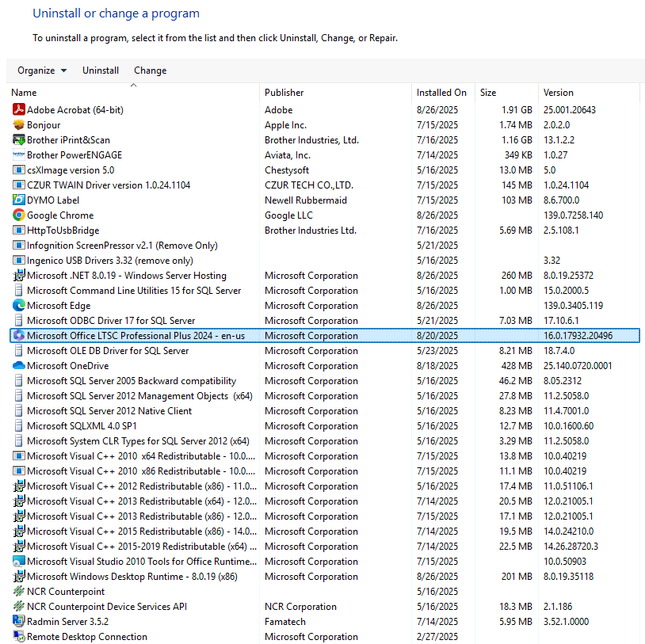Click the Google Chrome icon
The image size is (645, 644).
click(18, 215)
